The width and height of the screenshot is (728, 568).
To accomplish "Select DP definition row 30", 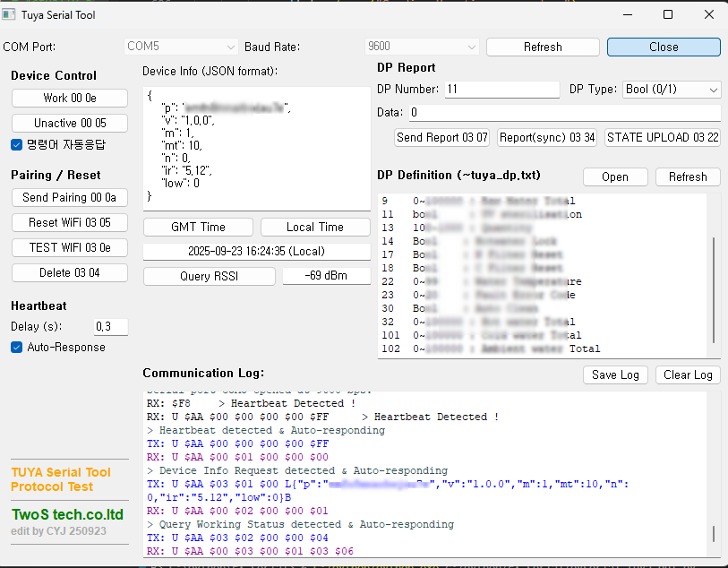I will (x=459, y=308).
